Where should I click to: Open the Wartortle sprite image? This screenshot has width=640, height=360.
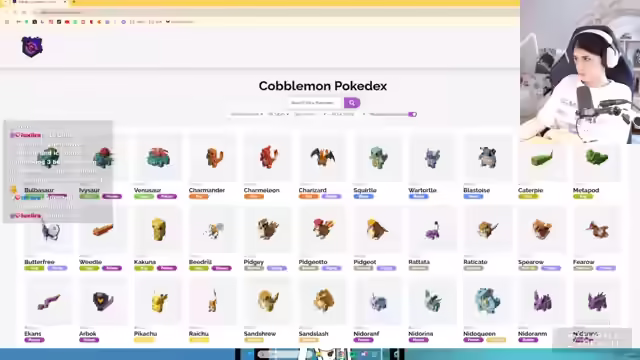click(432, 158)
